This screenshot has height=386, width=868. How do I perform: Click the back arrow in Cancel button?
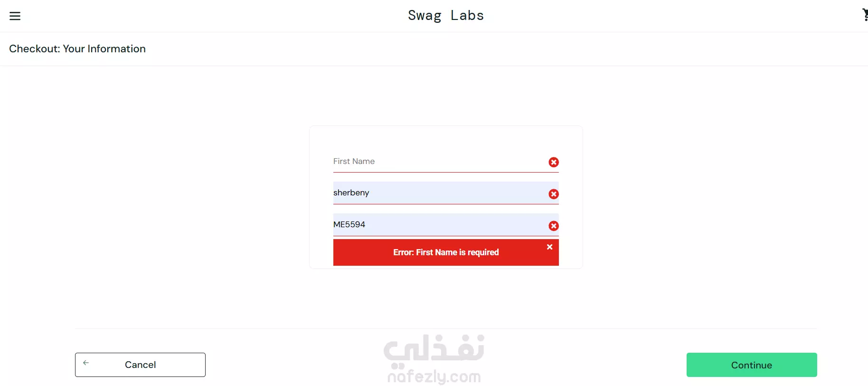[86, 363]
